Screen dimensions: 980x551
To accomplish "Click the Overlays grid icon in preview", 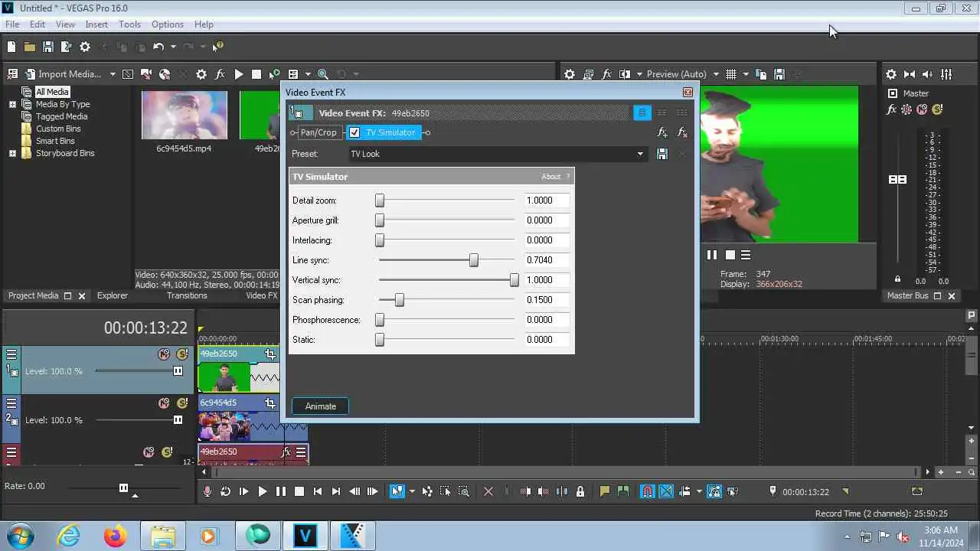I will [x=731, y=74].
